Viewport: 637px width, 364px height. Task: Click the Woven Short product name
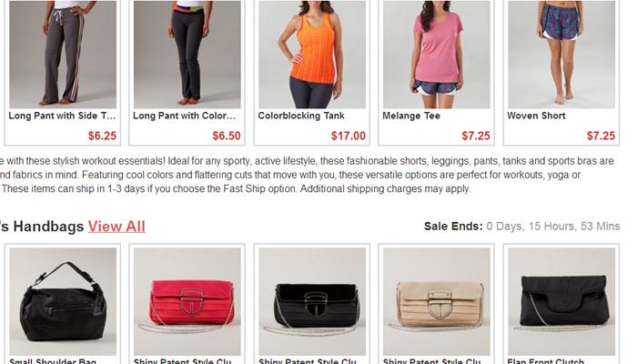(536, 116)
